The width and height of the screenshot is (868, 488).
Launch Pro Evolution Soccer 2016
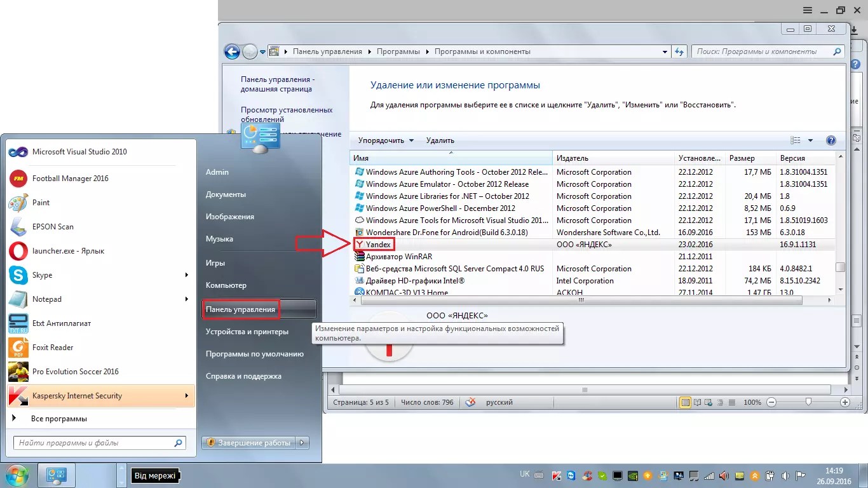[x=75, y=372]
